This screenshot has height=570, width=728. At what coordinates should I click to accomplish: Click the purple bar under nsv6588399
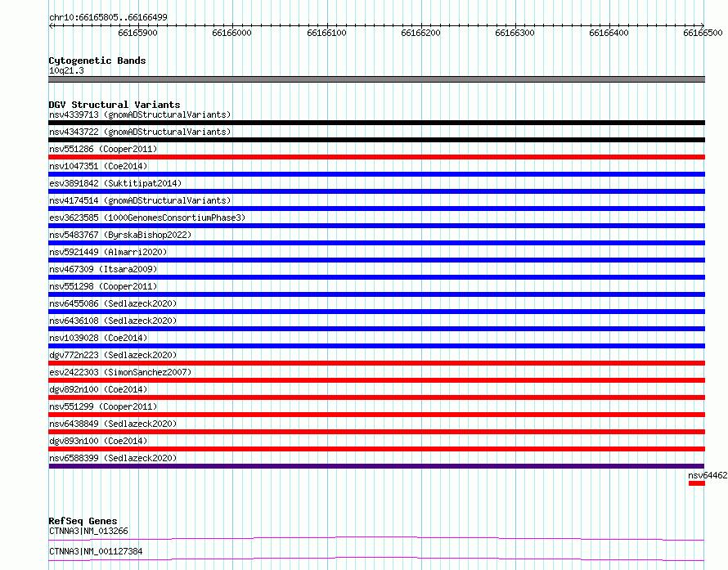[x=376, y=466]
